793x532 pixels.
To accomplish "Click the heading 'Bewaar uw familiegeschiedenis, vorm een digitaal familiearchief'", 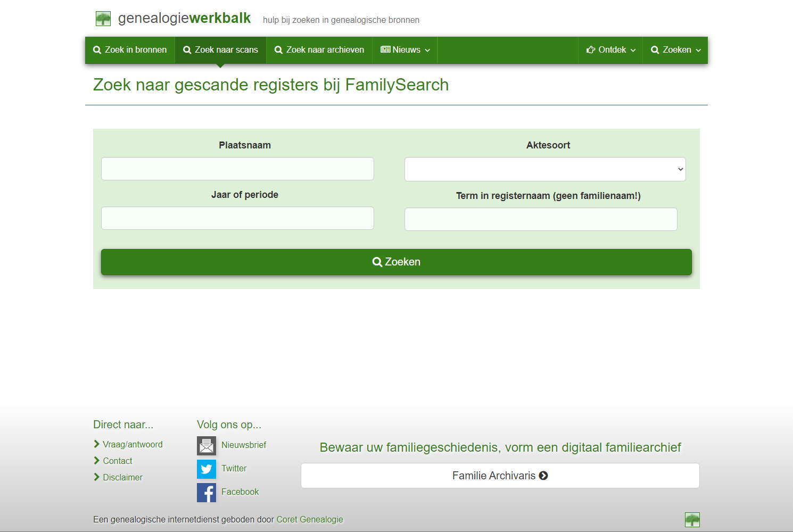I will [500, 447].
